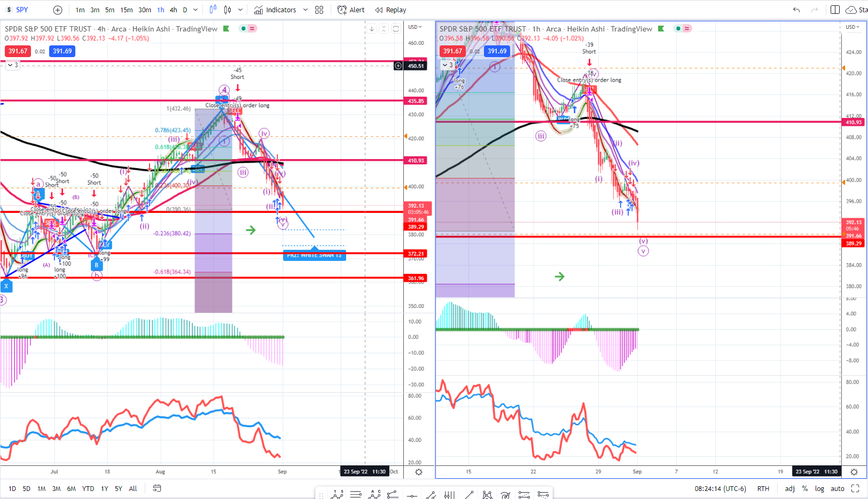Collapse the left chart pane icon

tap(384, 29)
